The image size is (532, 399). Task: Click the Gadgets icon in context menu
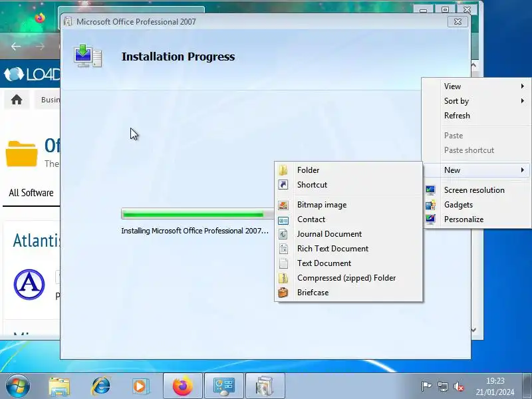[x=430, y=205]
